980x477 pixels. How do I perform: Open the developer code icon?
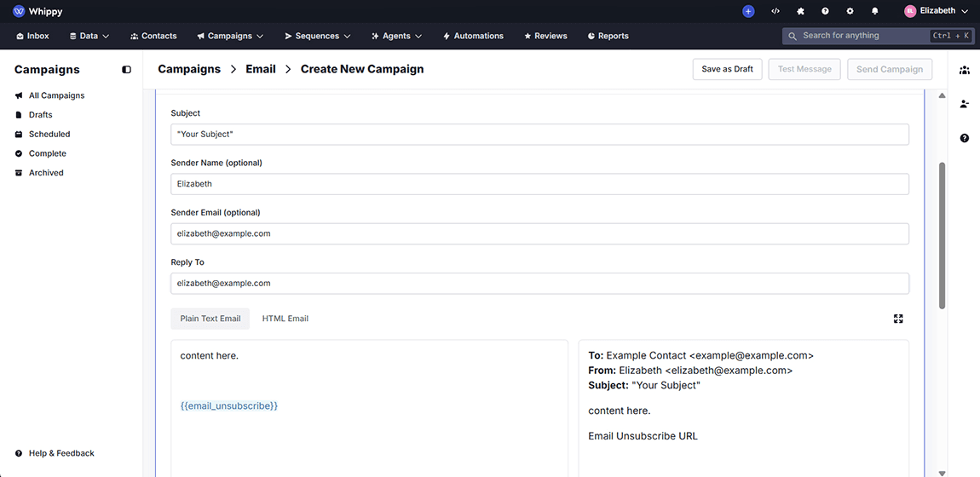(x=775, y=11)
